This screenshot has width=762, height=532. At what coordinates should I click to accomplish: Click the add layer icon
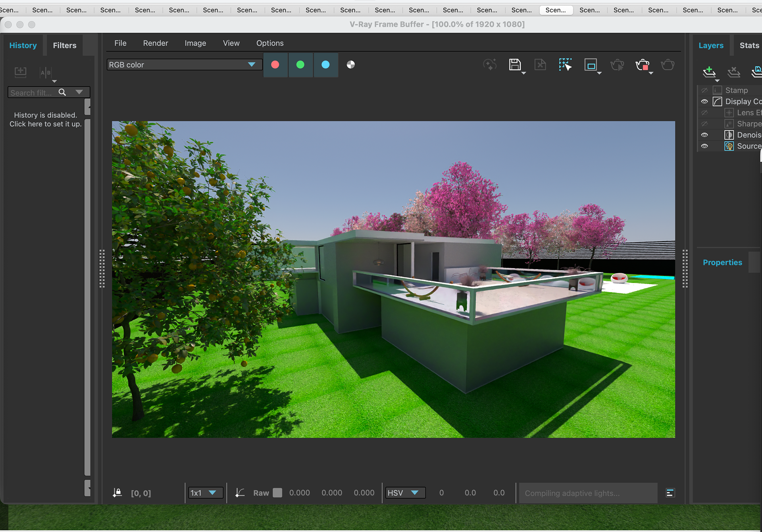(x=709, y=72)
